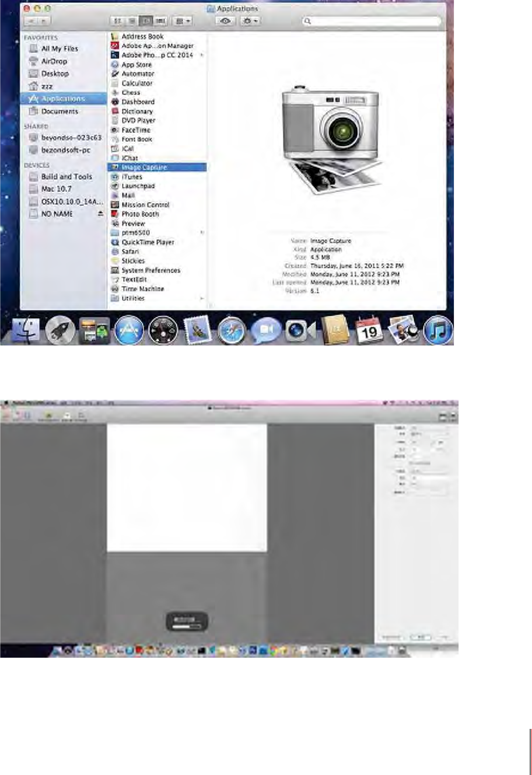The width and height of the screenshot is (532, 775).
Task: Select Build and Tools device
Action: pos(66,176)
